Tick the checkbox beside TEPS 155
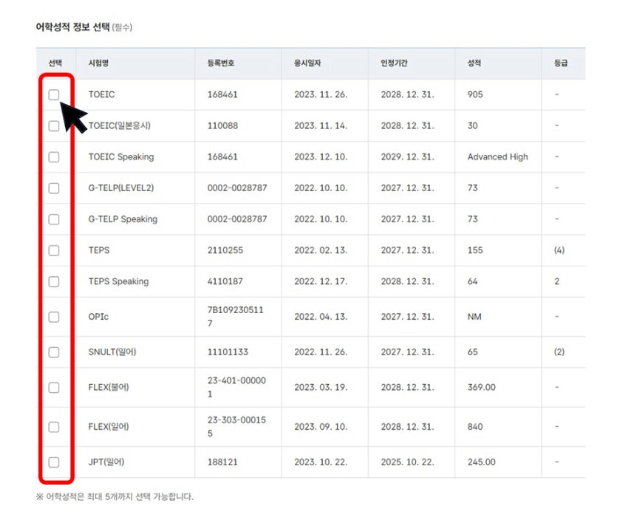This screenshot has height=514, width=618. (54, 250)
